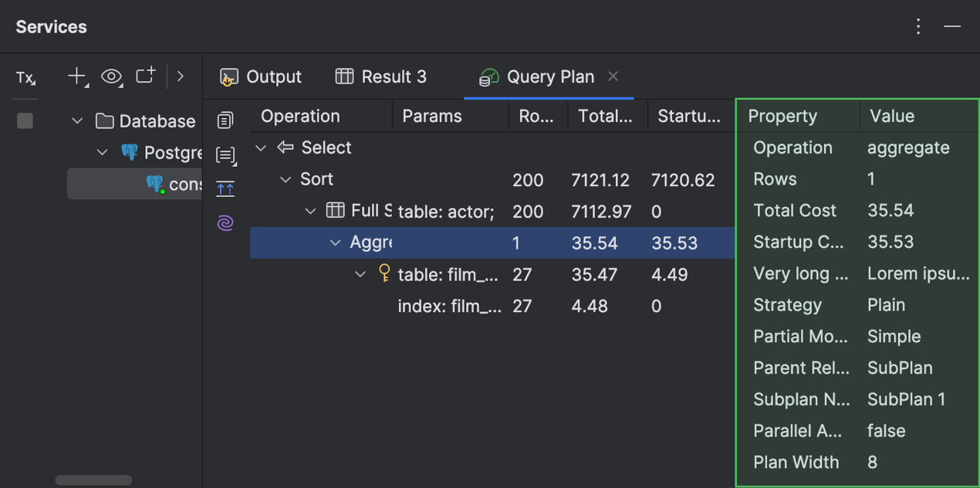Collapse the Database tree node
Image resolution: width=980 pixels, height=488 pixels.
pos(77,121)
